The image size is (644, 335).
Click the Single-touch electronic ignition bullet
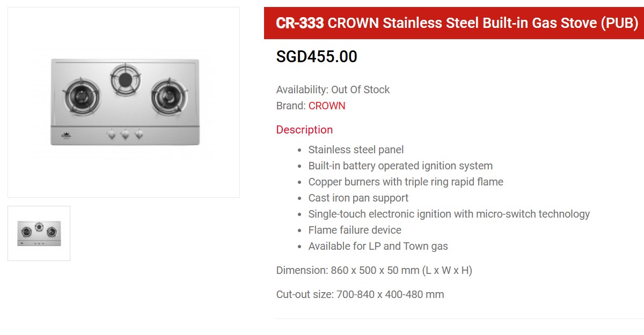[449, 214]
